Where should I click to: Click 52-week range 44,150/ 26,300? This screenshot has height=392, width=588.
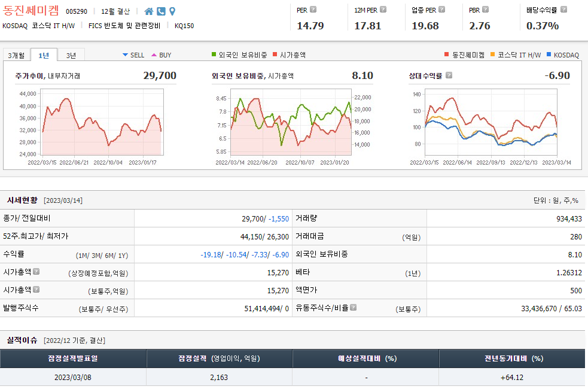click(264, 237)
